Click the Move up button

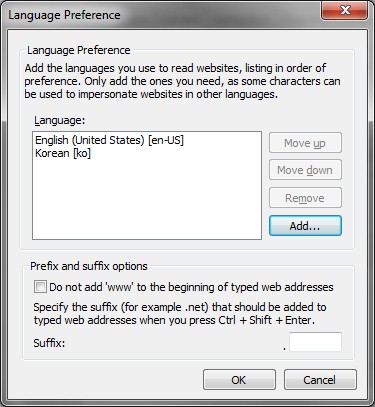coord(305,143)
